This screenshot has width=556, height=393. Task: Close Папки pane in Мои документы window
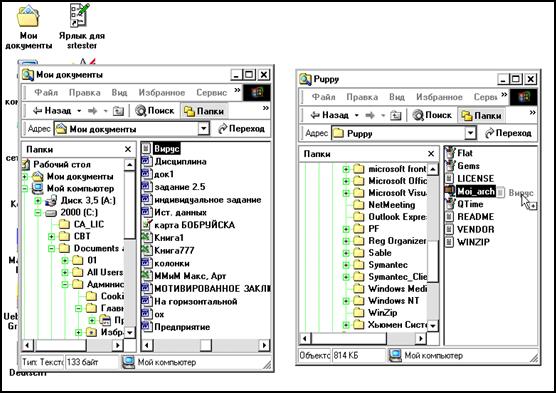tap(128, 149)
